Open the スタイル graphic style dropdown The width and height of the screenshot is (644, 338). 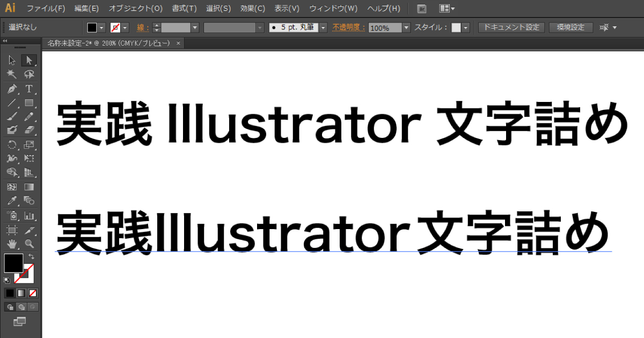coord(466,27)
